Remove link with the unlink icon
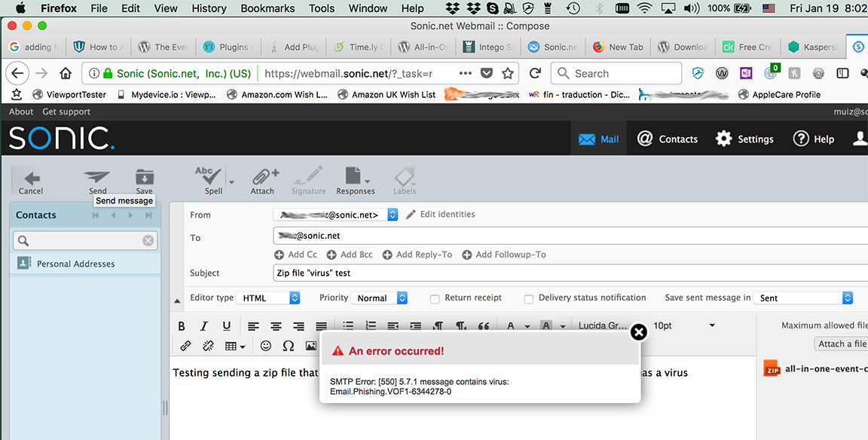868x440 pixels. [x=208, y=346]
